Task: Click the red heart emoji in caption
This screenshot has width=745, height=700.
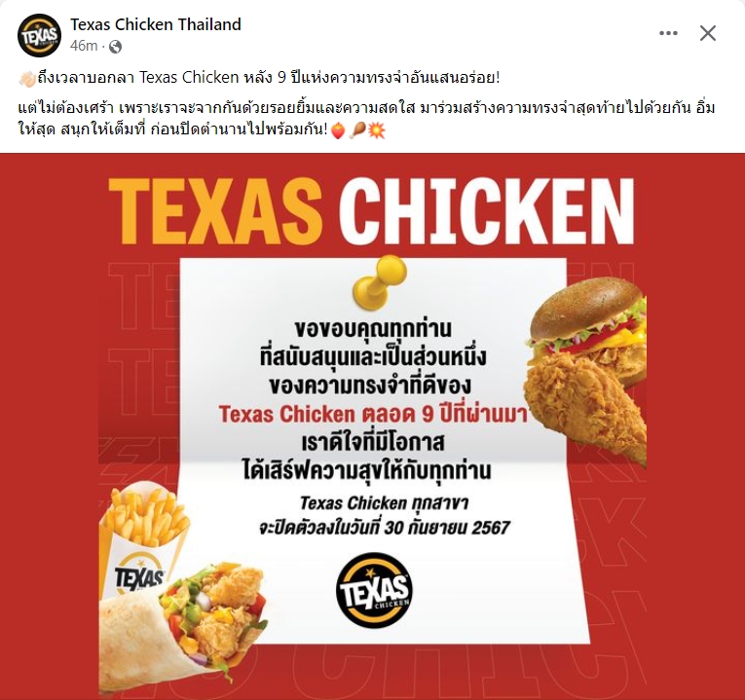Action: 338,130
